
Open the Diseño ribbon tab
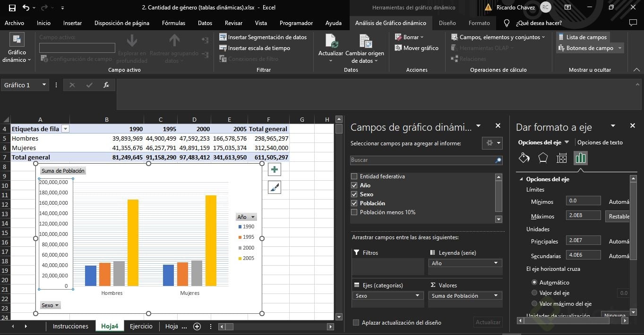(447, 23)
